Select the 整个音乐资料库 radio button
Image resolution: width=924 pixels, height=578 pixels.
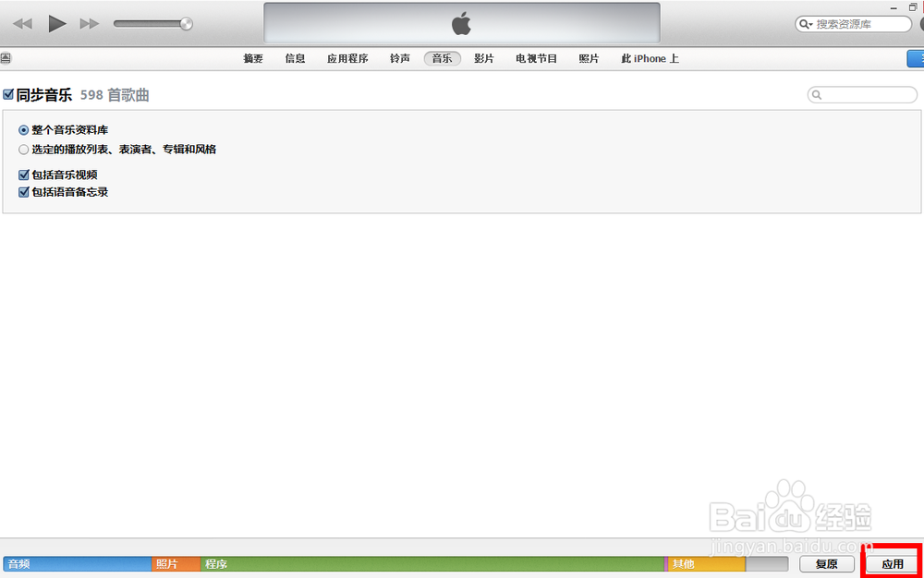click(23, 130)
